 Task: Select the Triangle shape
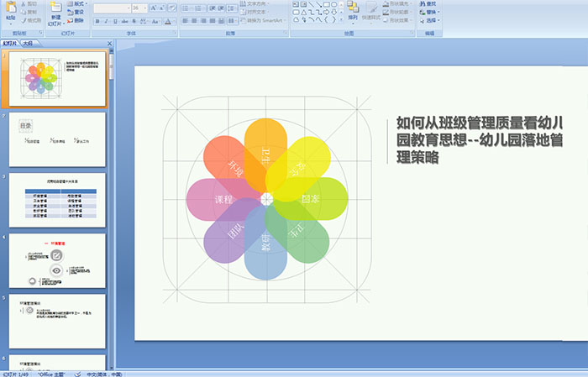click(x=303, y=13)
